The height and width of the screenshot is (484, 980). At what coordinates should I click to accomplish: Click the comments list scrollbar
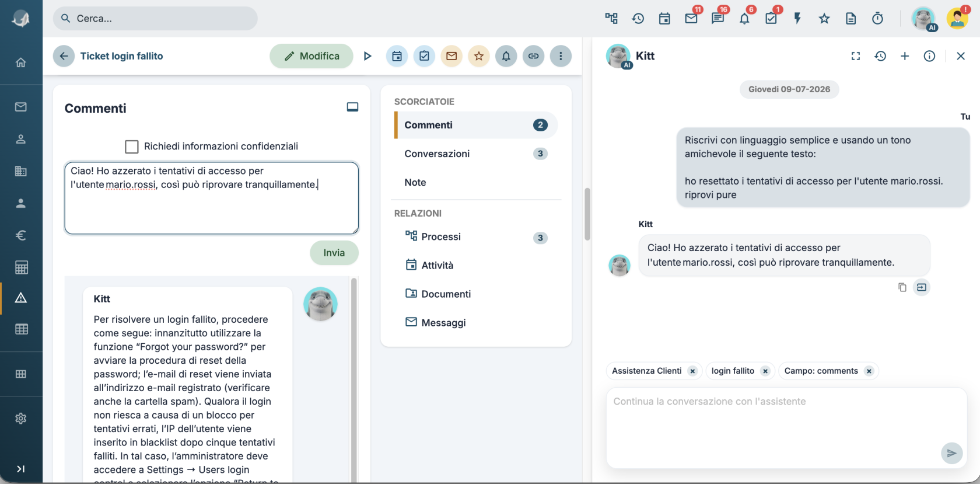pos(353,379)
